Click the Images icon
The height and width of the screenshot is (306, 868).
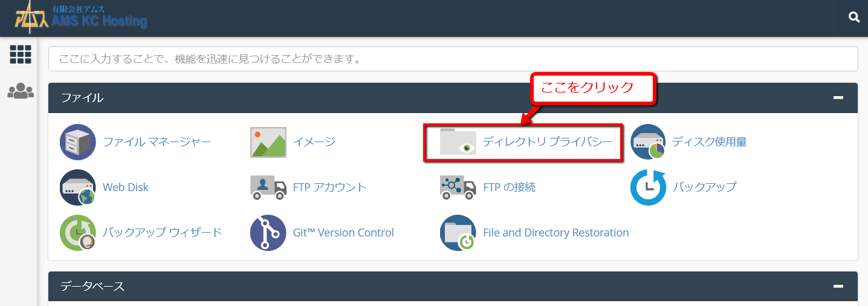(x=268, y=142)
